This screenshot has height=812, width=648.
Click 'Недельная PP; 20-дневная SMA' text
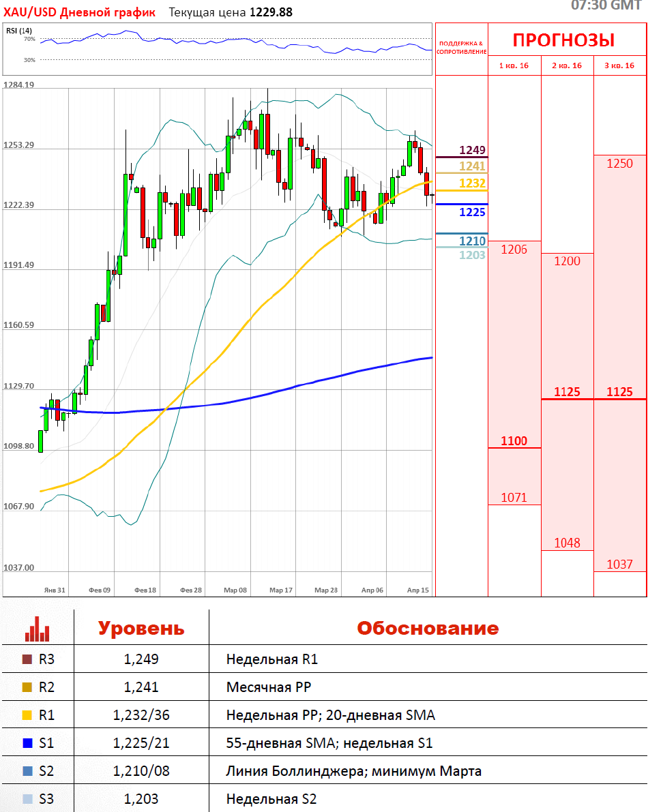pyautogui.click(x=330, y=715)
